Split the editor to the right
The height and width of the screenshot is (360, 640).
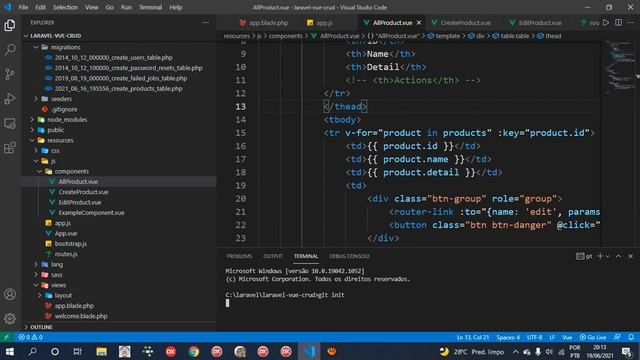[619, 22]
